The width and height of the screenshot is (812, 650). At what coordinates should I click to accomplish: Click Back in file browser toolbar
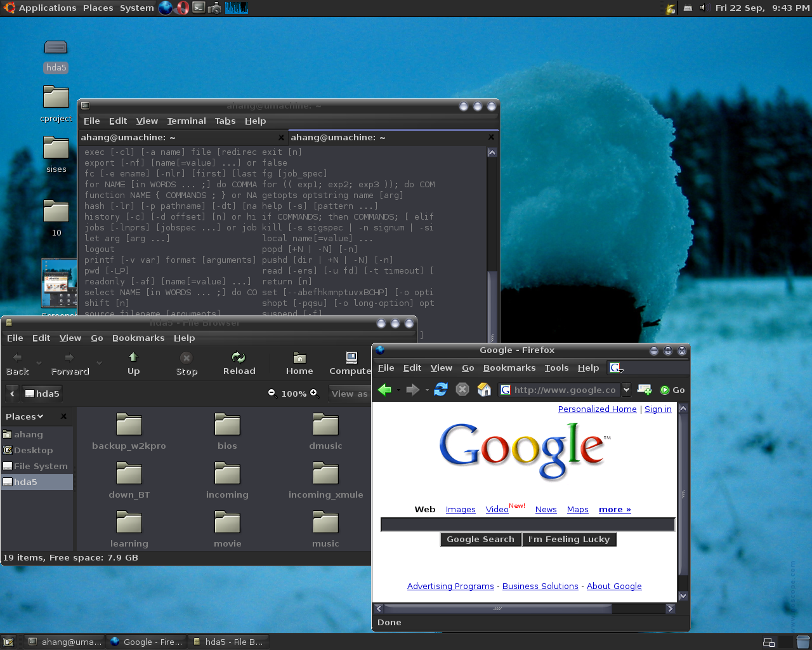pyautogui.click(x=18, y=364)
